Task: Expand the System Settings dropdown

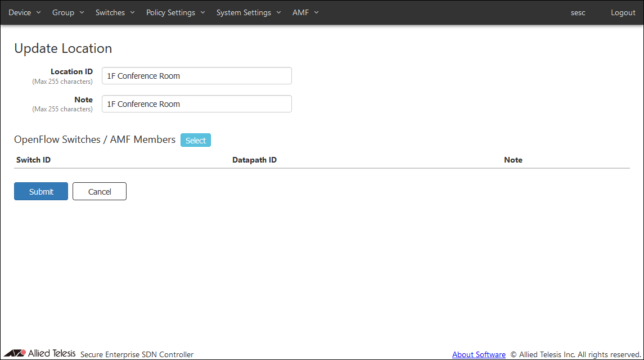Action: (x=248, y=12)
